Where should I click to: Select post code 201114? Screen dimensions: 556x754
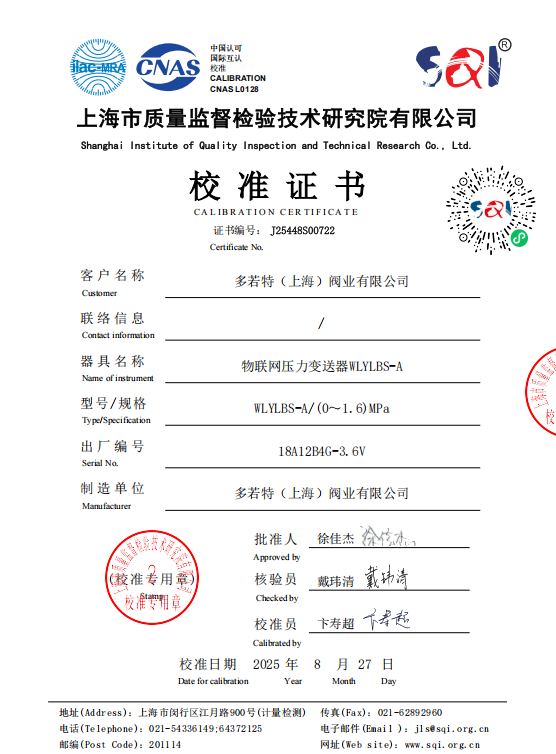(x=165, y=744)
